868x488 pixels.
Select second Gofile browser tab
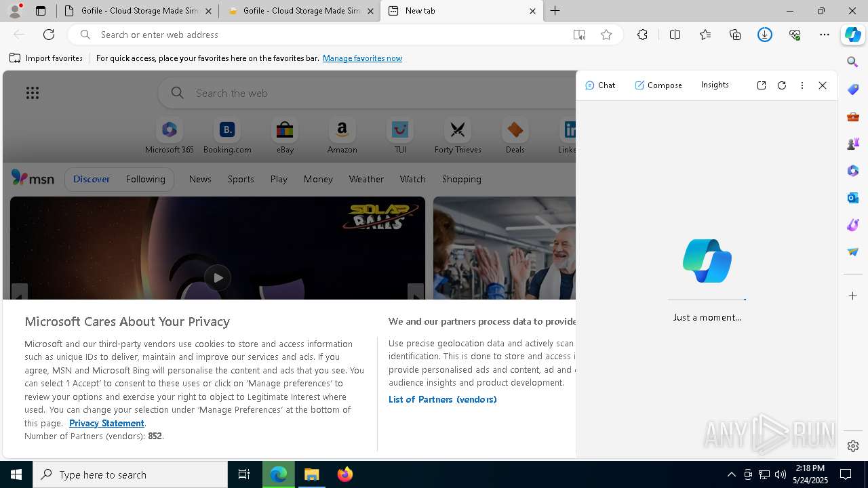pos(300,11)
